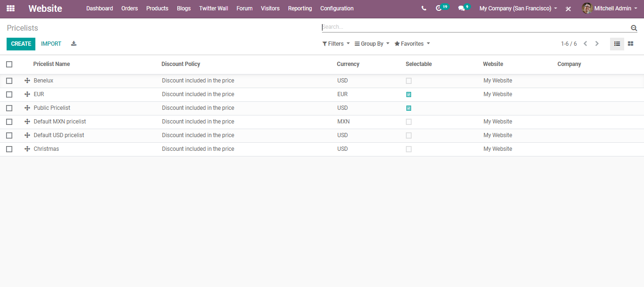Click the export download icon

[x=74, y=43]
